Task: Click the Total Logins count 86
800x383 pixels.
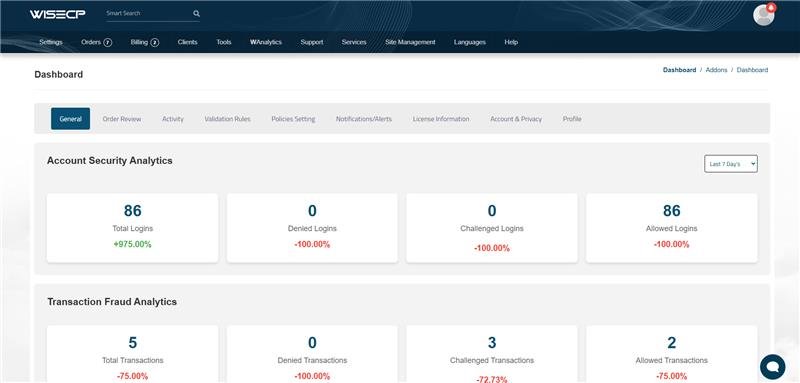Action: [x=133, y=211]
